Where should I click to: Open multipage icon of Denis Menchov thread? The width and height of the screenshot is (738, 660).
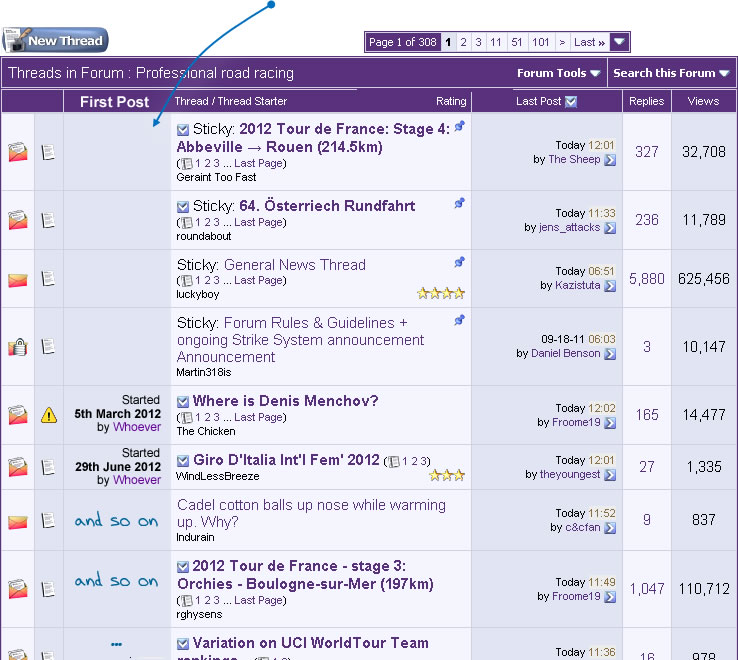pos(187,418)
